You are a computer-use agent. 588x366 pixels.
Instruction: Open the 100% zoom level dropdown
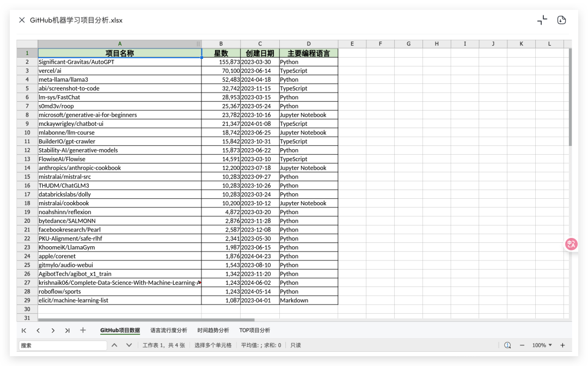pos(542,345)
